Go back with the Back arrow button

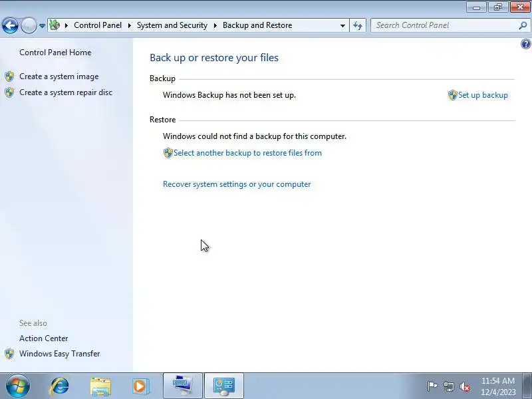(x=10, y=25)
